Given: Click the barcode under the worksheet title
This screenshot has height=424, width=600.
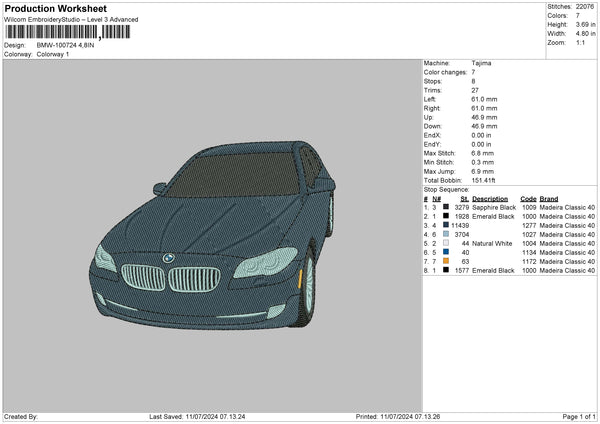Looking at the screenshot, I should [67, 33].
